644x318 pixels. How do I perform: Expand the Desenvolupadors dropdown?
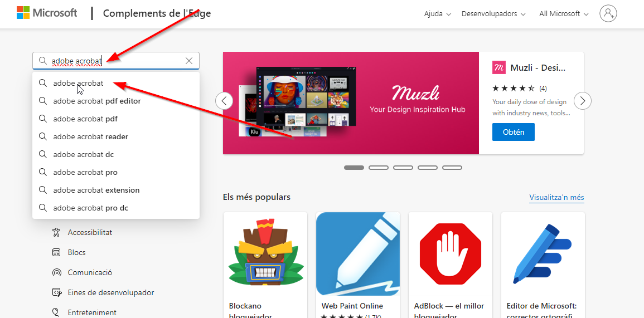(x=493, y=14)
